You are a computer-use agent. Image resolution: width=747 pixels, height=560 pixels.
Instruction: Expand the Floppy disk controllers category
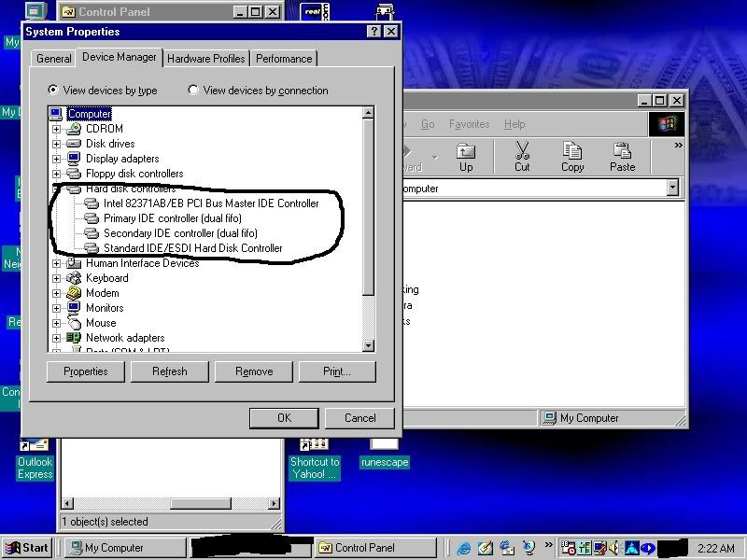coord(56,174)
